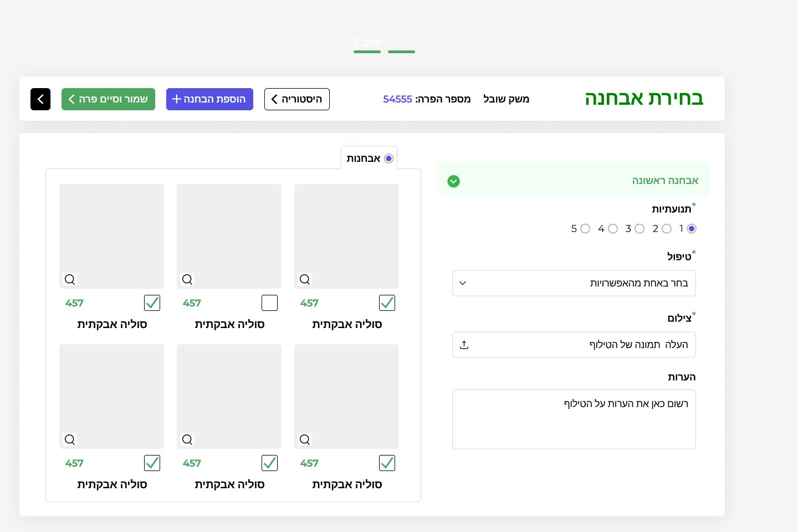Image resolution: width=798 pixels, height=532 pixels.
Task: Focus the הערות notes text area
Action: click(x=574, y=420)
